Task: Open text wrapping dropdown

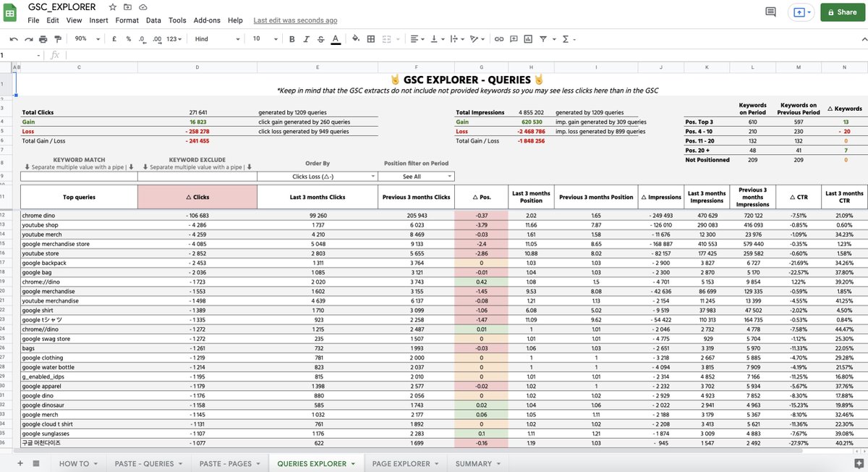Action: click(456, 39)
